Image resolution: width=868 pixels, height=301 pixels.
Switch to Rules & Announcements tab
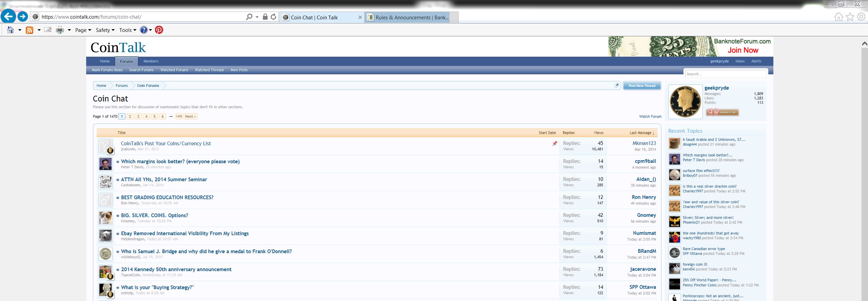[x=411, y=17]
